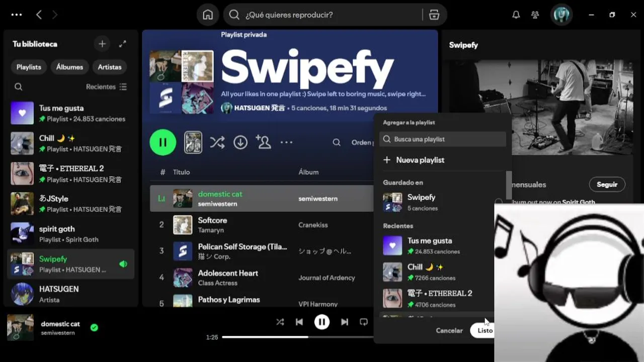
Task: Click Cancelar in playlist popup
Action: pyautogui.click(x=449, y=330)
